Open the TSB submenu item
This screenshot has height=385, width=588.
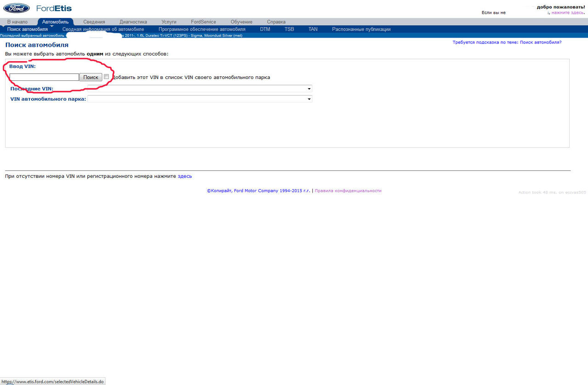289,29
